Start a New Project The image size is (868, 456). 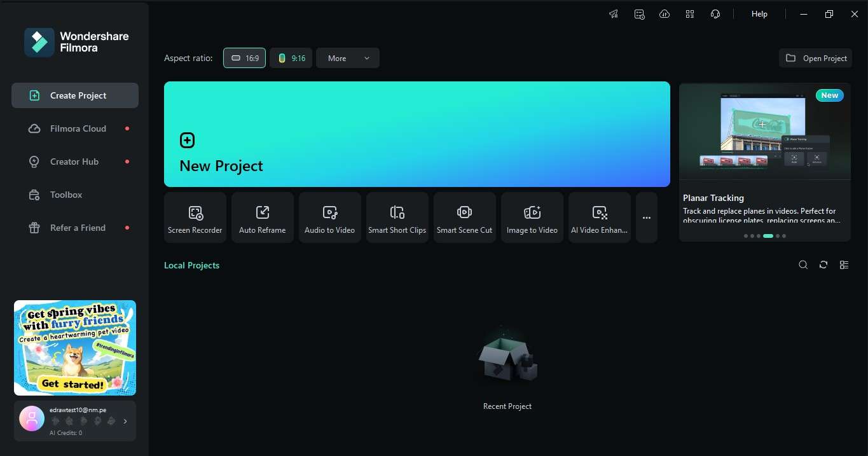point(417,134)
